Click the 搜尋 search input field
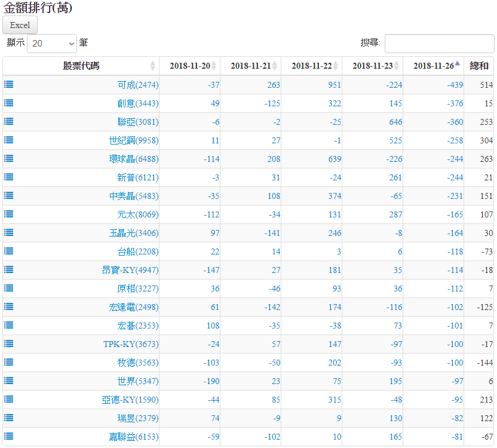497x448 pixels. coord(439,44)
